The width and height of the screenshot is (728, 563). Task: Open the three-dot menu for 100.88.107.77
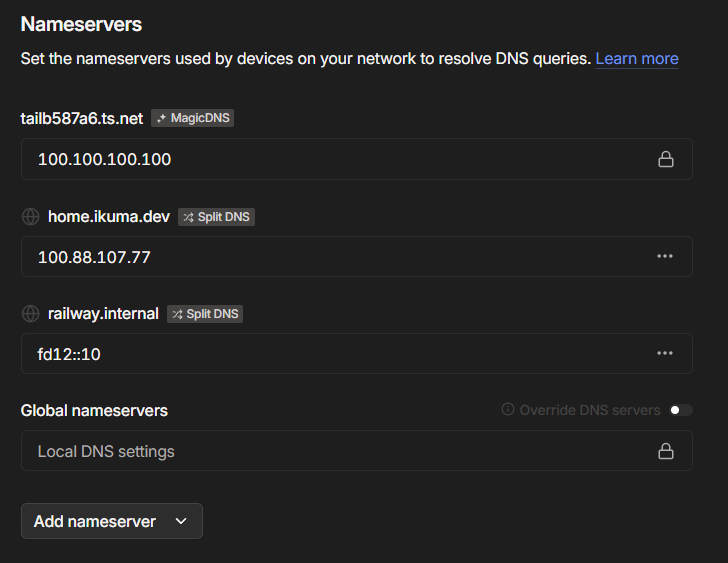(665, 256)
